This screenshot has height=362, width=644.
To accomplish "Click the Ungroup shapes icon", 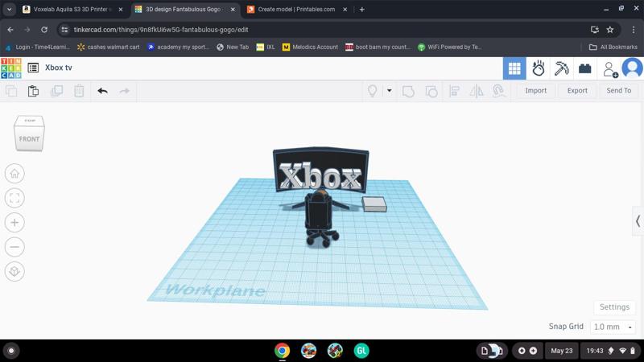I will click(x=431, y=91).
